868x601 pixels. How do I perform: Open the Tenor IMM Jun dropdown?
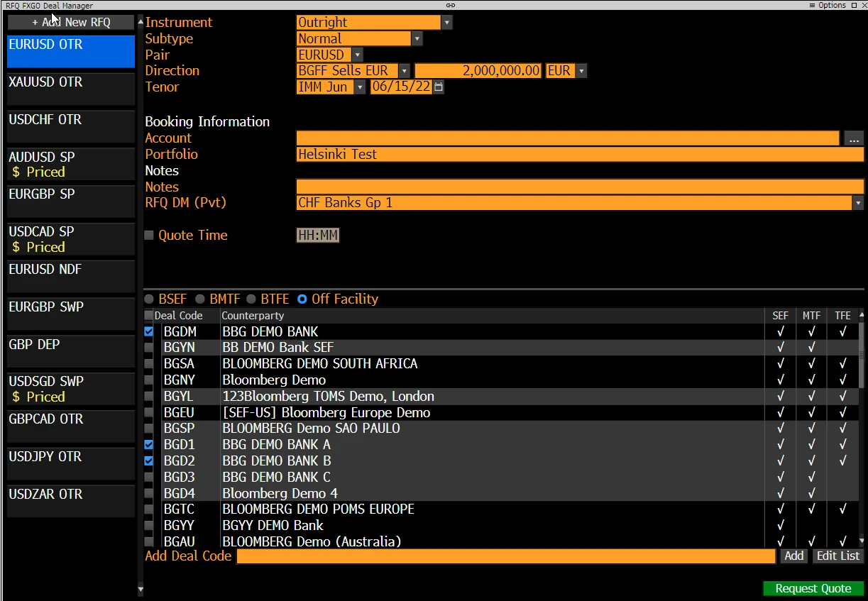(x=360, y=87)
